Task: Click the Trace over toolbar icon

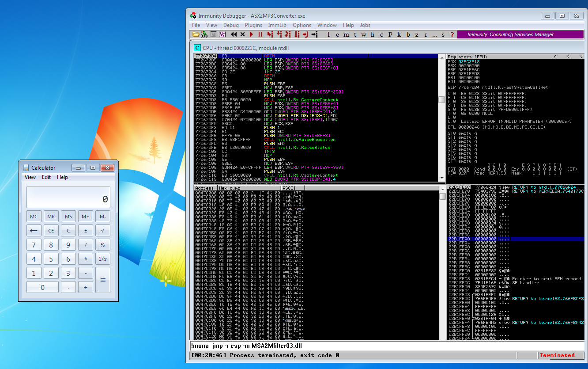Action: coord(297,34)
